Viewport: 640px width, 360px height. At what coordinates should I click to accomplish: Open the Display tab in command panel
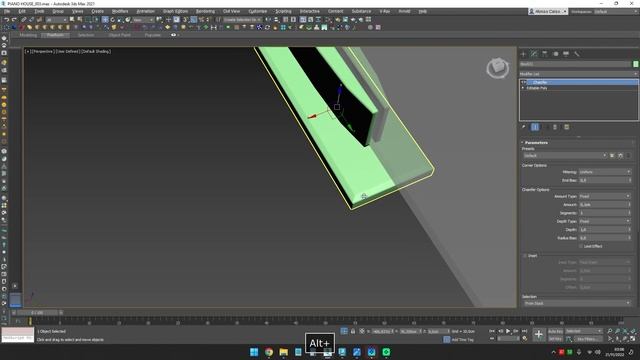[x=566, y=54]
